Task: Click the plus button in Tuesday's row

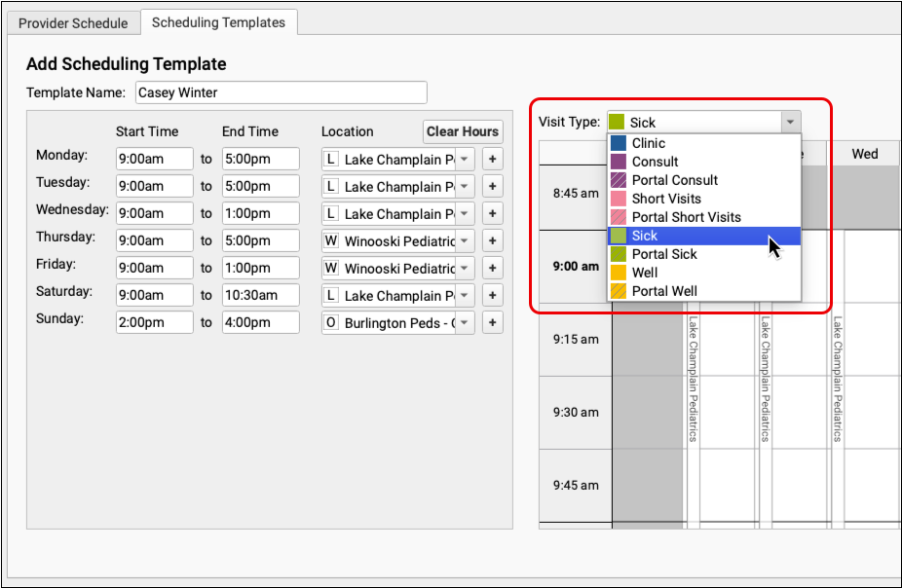Action: click(493, 187)
